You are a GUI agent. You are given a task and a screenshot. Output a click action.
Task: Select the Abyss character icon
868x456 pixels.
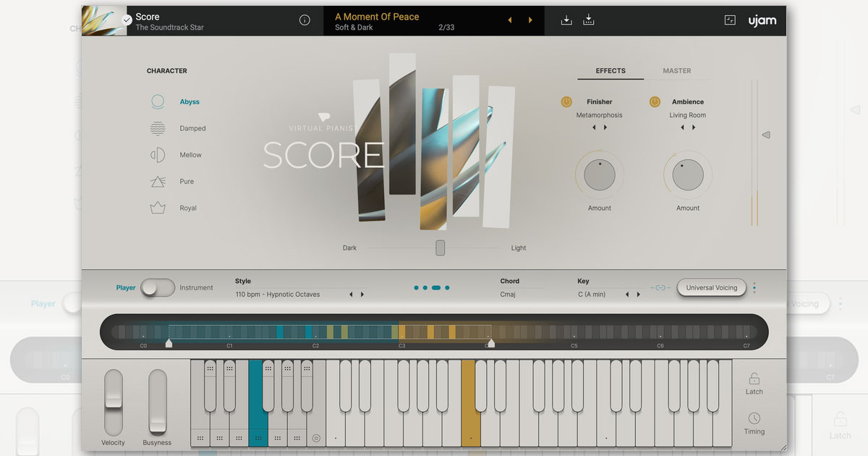158,102
